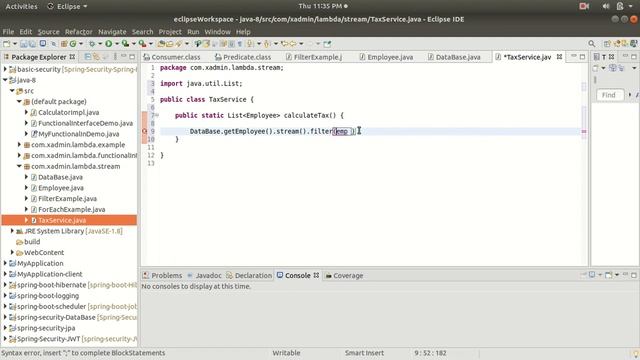The width and height of the screenshot is (640, 360).
Task: Click the New file toolbar icon
Action: tap(6, 44)
